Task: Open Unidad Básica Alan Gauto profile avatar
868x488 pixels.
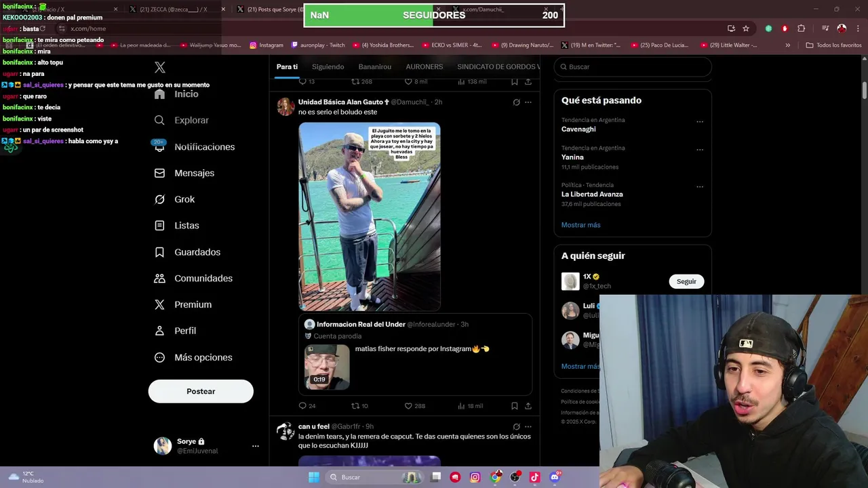Action: point(286,106)
